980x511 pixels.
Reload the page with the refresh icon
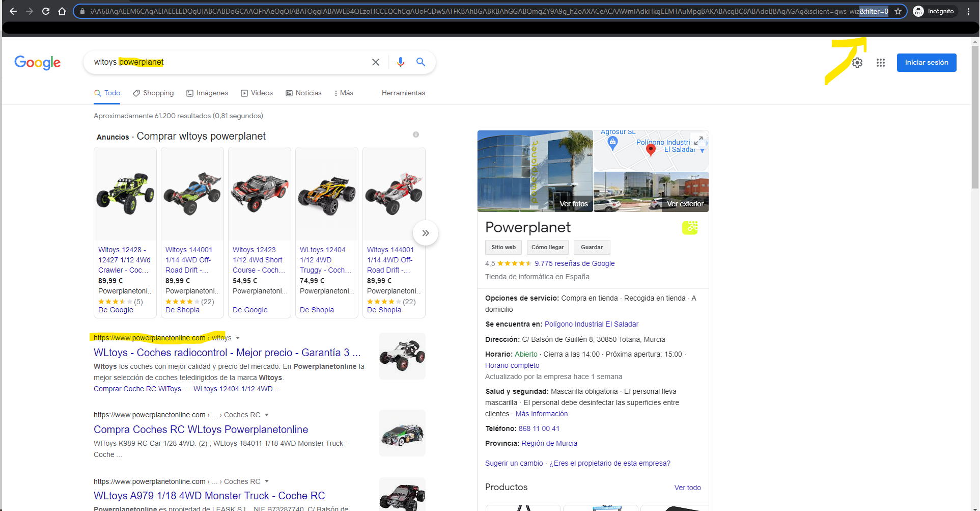point(46,11)
